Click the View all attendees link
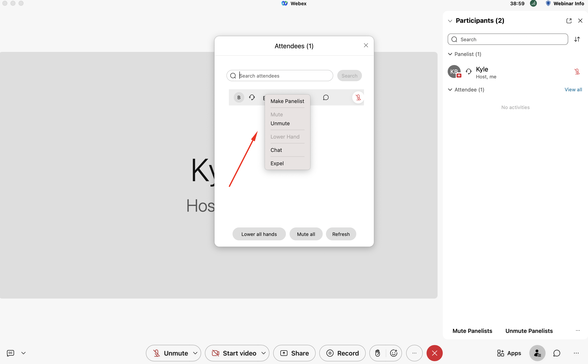Image resolution: width=588 pixels, height=364 pixels. click(x=573, y=89)
